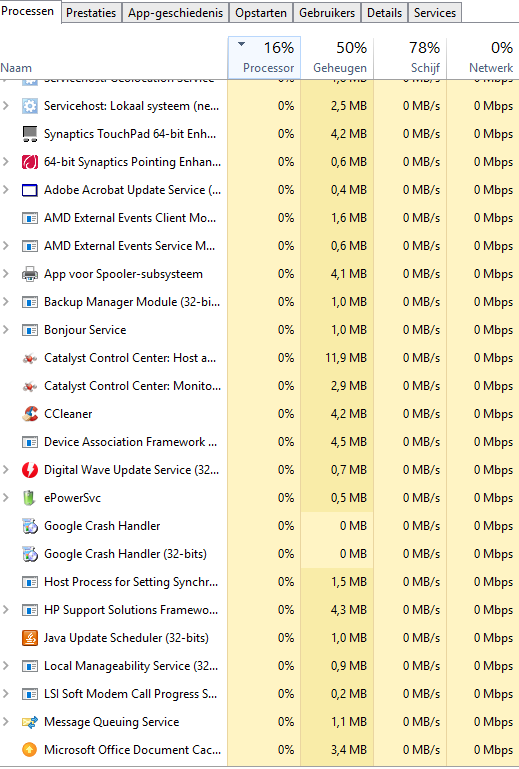
Task: Click the Adobe Acrobat Update Service icon
Action: click(30, 190)
